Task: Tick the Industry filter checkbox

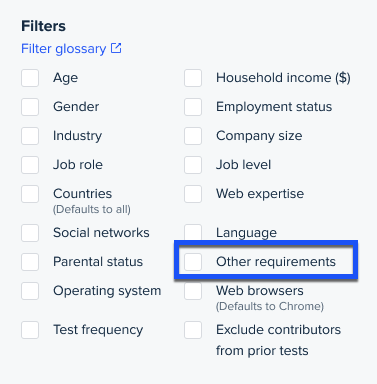Action: [x=30, y=136]
